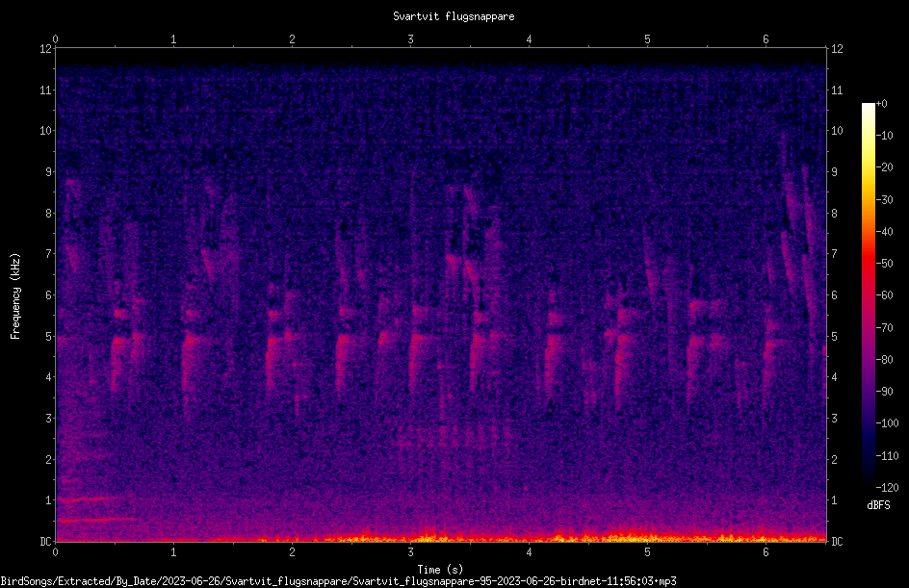Click "1" on the bottom time axis
The width and height of the screenshot is (909, 588).
coord(173,552)
